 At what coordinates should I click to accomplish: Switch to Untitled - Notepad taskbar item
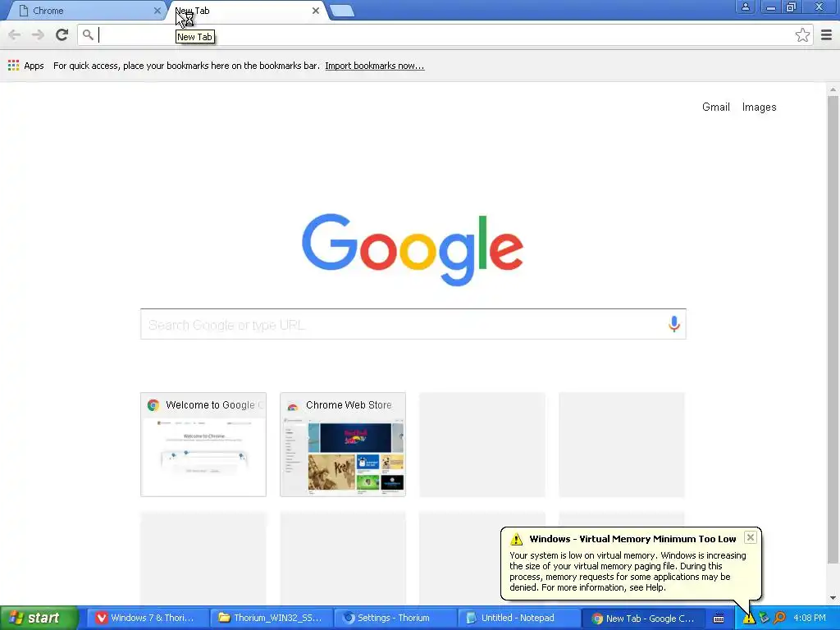coord(518,619)
